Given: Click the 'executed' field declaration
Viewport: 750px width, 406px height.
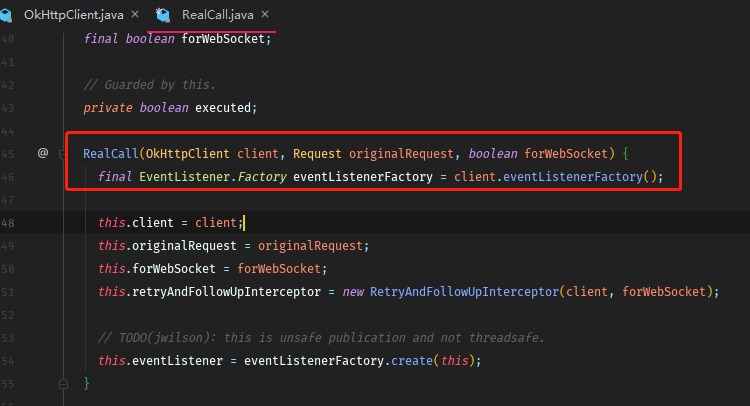Looking at the screenshot, I should pos(223,108).
